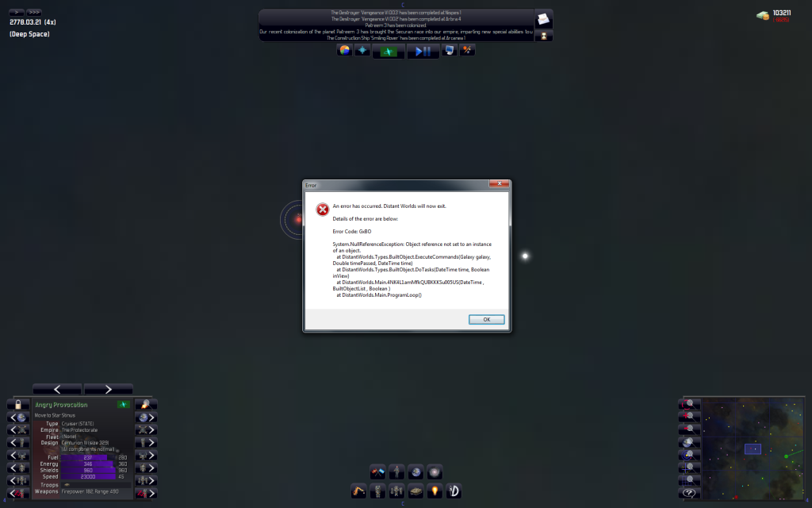The height and width of the screenshot is (508, 812).
Task: Zoom out with the red minus magnifier
Action: point(689,429)
